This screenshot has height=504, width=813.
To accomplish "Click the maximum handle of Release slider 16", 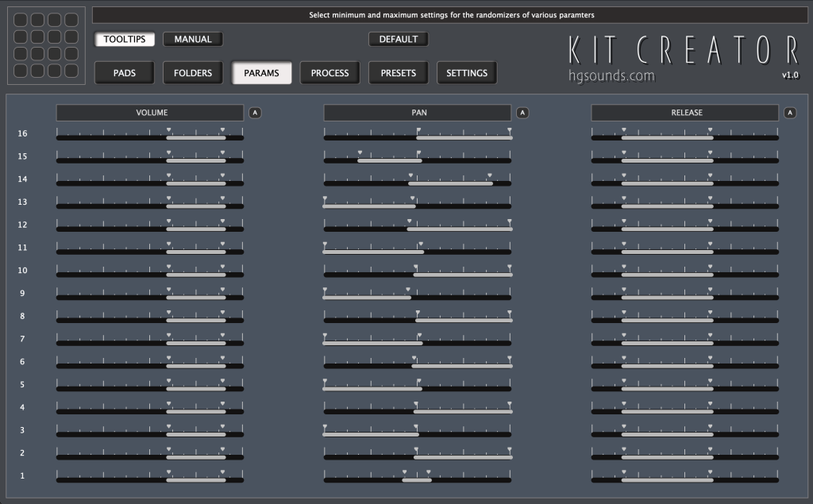I will pyautogui.click(x=711, y=130).
